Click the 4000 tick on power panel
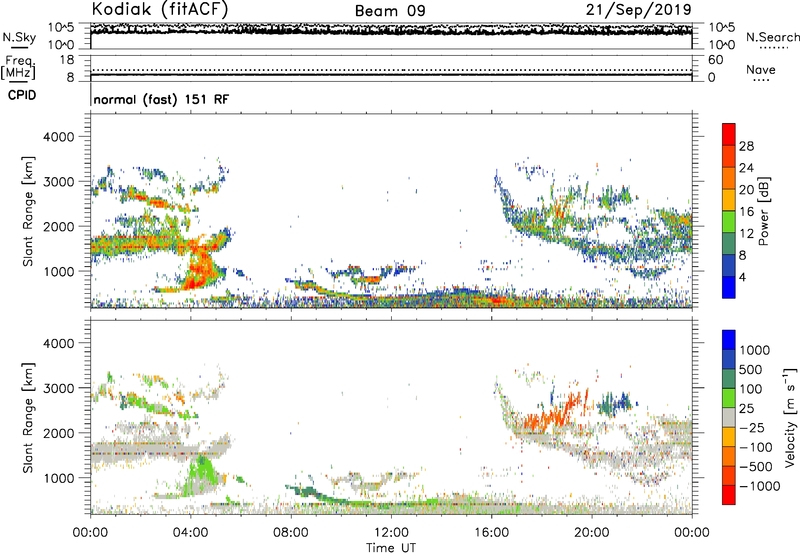Viewport: 800px width, 554px height. (58, 137)
